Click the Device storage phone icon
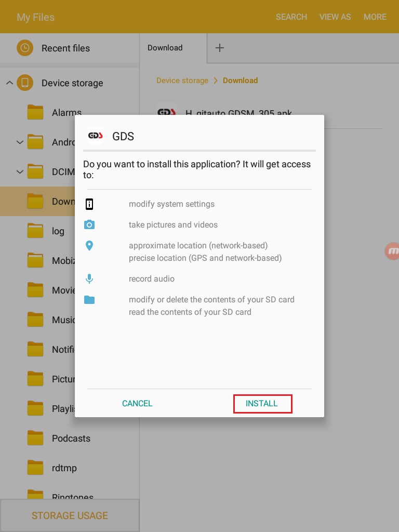The width and height of the screenshot is (399, 532). (25, 83)
